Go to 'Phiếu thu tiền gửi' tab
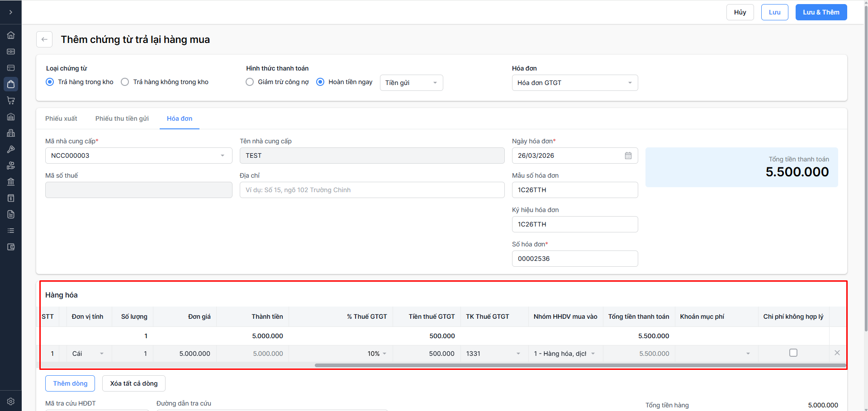Viewport: 868px width, 411px height. tap(122, 118)
